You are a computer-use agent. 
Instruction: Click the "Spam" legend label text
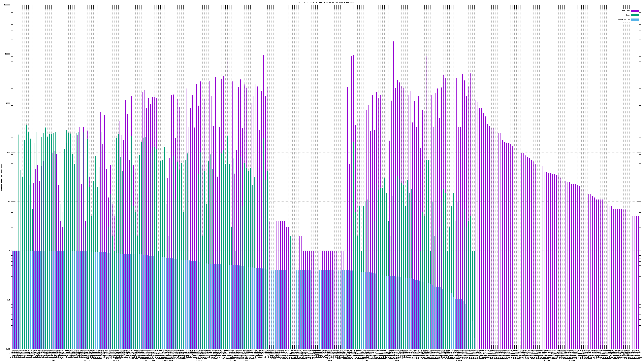tap(628, 15)
